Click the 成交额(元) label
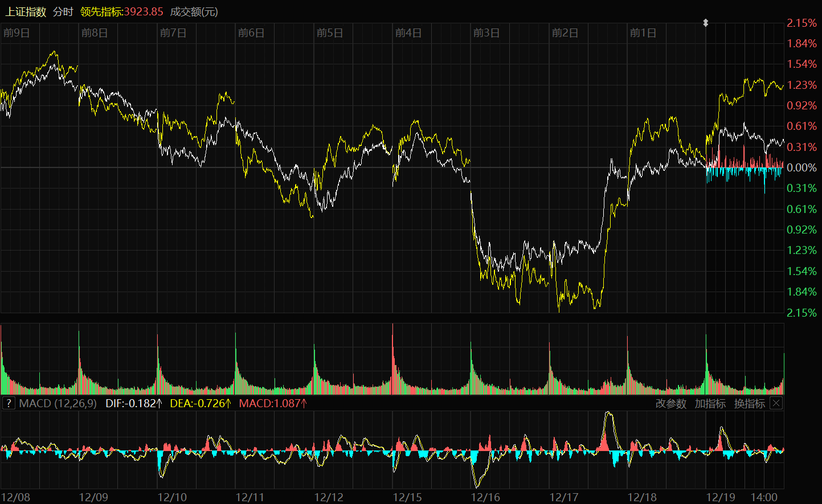This screenshot has height=504, width=822. 194,12
